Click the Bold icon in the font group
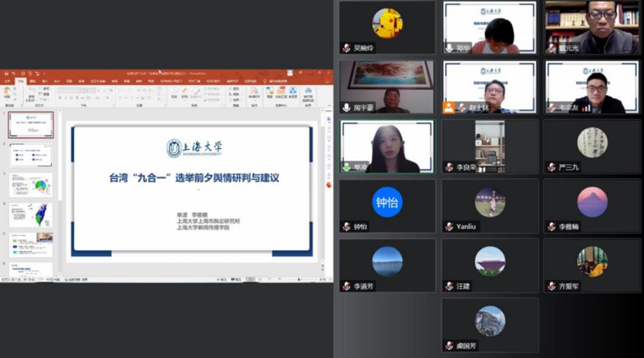The height and width of the screenshot is (358, 644). (x=60, y=98)
